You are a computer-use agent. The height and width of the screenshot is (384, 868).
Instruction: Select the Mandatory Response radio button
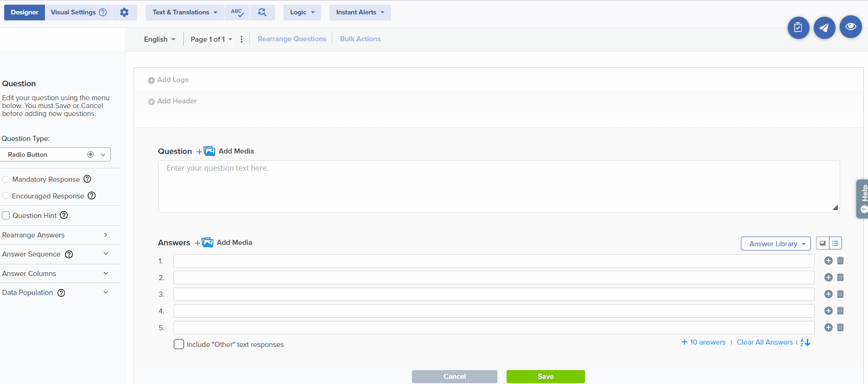coord(6,179)
